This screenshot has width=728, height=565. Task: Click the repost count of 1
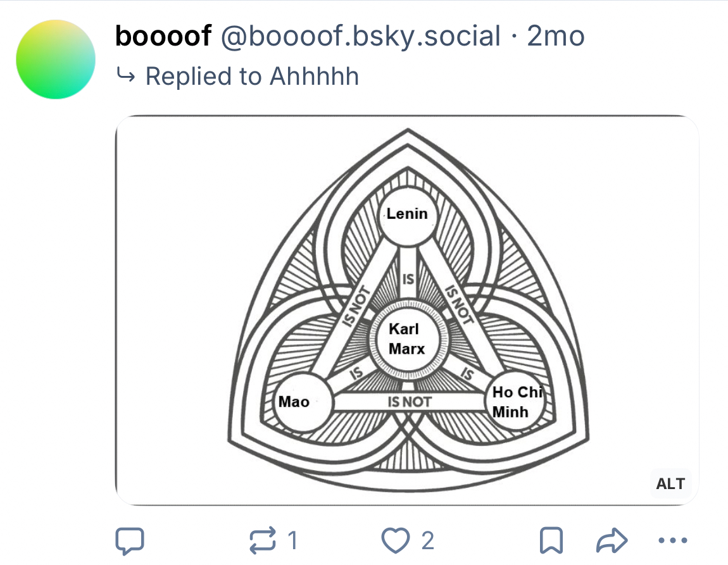(x=292, y=541)
